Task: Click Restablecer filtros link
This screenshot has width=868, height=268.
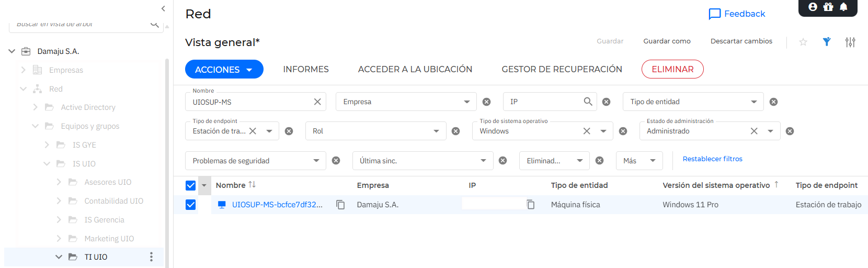Action: click(712, 159)
